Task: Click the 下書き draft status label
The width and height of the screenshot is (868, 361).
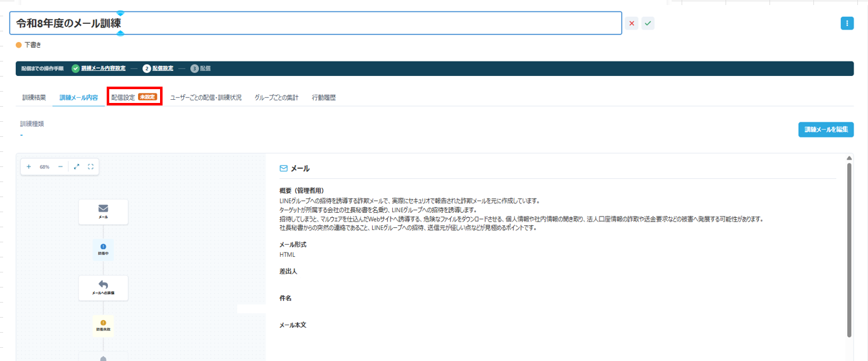Action: [x=33, y=45]
